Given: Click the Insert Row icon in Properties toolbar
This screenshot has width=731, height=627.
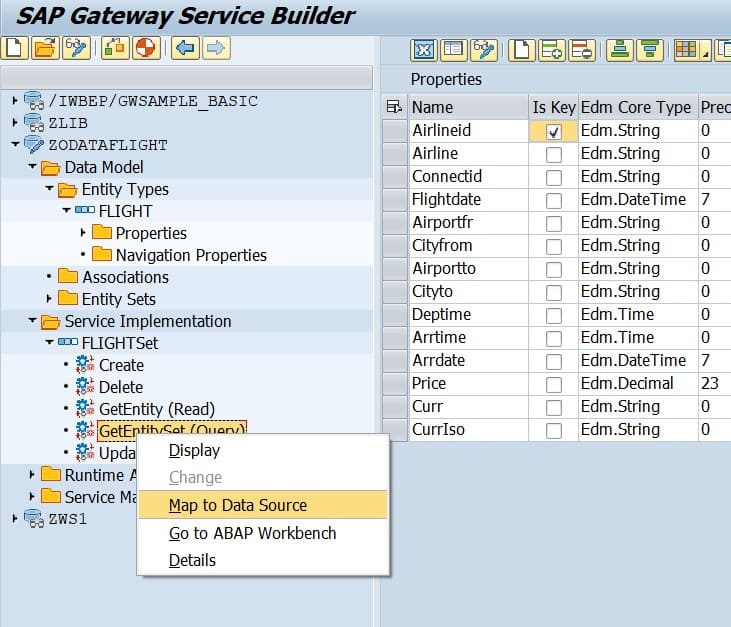Looking at the screenshot, I should [551, 49].
